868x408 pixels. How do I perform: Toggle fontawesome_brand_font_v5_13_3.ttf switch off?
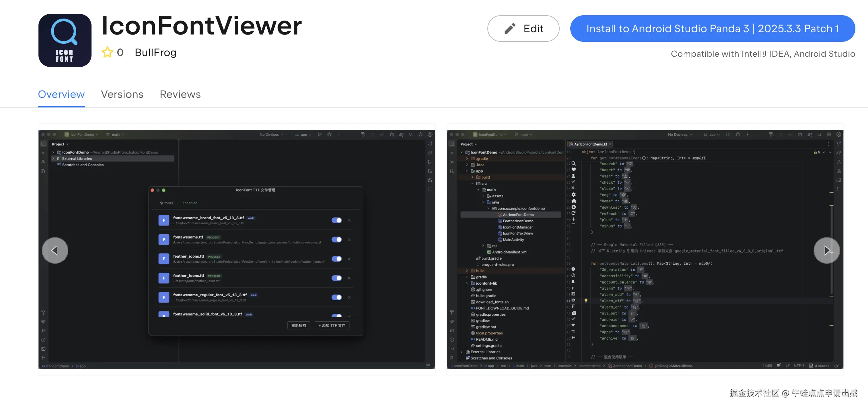[336, 220]
